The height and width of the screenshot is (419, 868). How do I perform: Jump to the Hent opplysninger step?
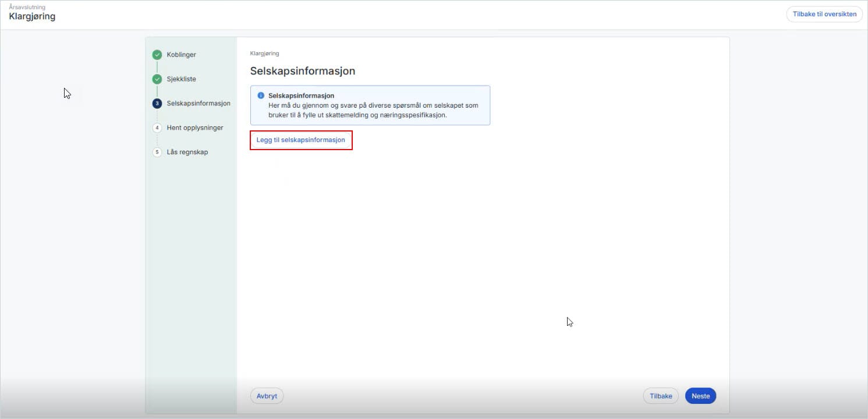coord(195,128)
